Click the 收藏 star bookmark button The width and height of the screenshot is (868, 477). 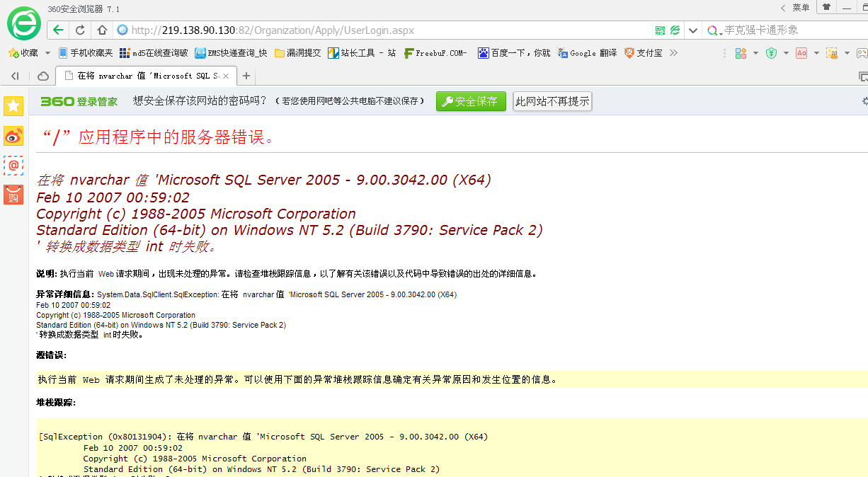[x=23, y=53]
